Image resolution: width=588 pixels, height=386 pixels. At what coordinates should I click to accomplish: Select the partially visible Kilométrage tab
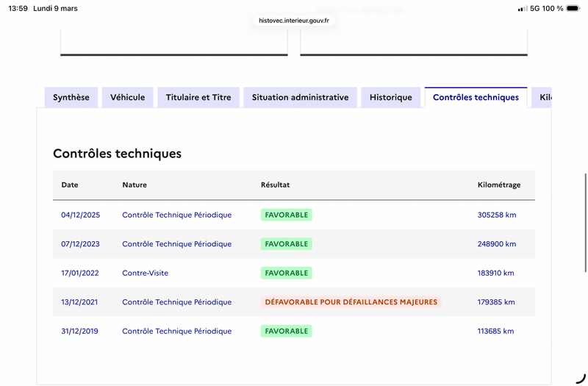(544, 98)
